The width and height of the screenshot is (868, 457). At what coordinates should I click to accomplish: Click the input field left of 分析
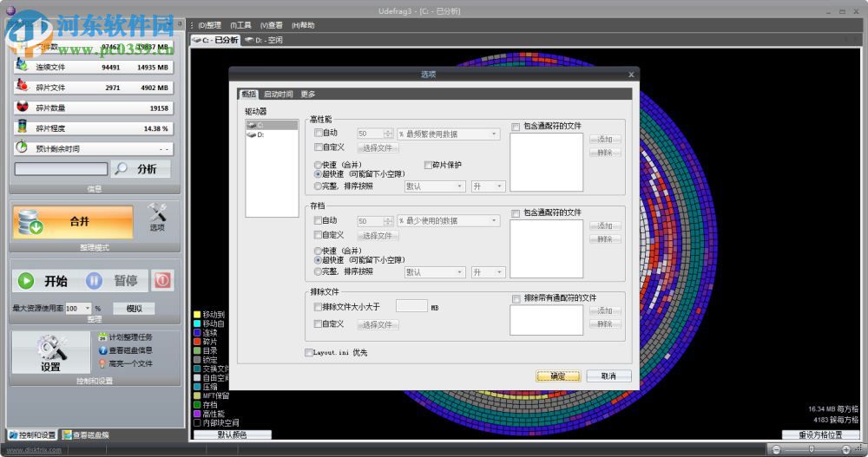(61, 169)
